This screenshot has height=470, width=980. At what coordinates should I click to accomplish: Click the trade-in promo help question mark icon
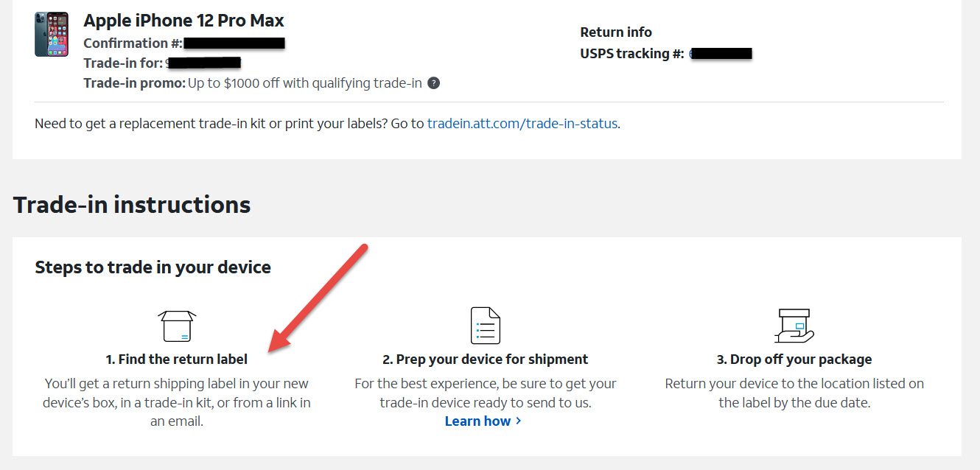pos(434,83)
